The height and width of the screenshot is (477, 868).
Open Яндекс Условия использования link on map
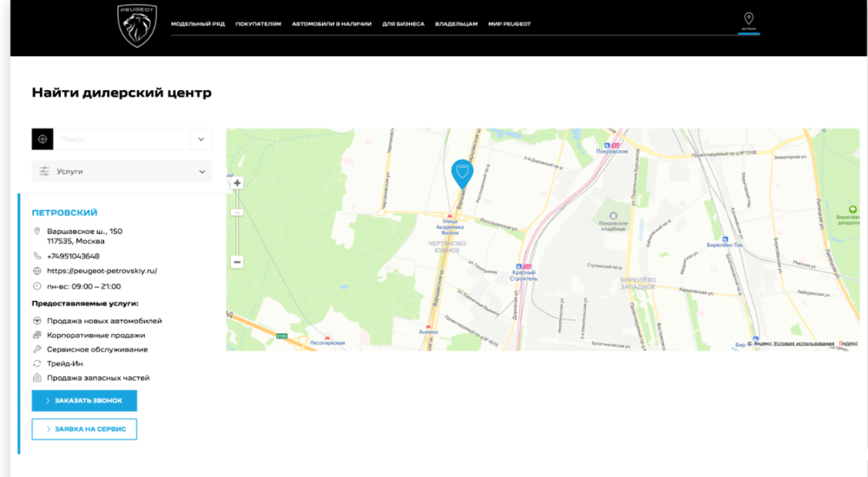point(803,343)
